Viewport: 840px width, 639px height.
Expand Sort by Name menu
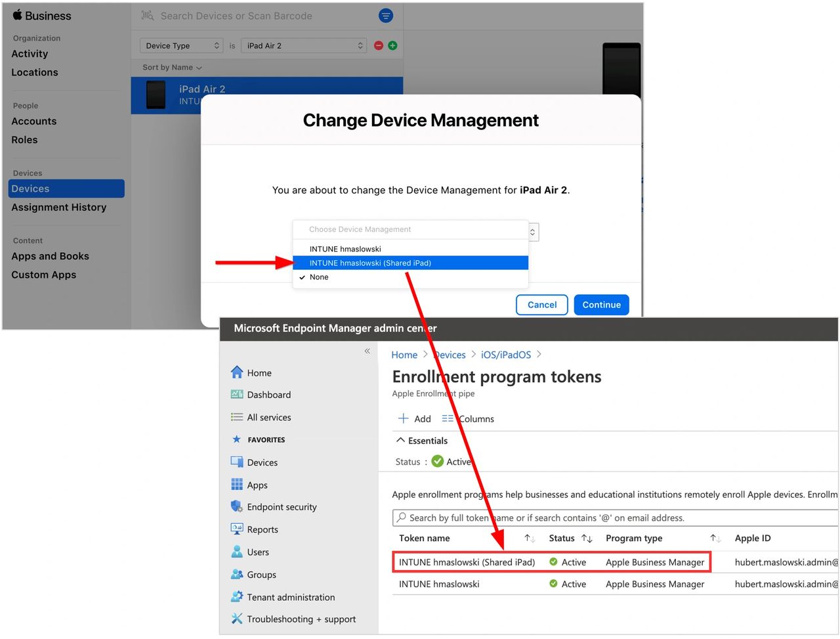click(x=172, y=68)
